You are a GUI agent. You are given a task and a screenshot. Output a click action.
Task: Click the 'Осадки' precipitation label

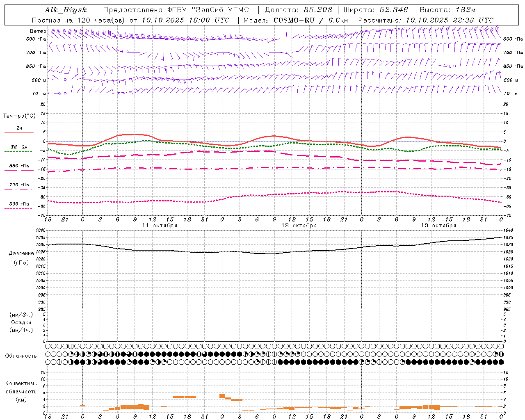(21, 322)
